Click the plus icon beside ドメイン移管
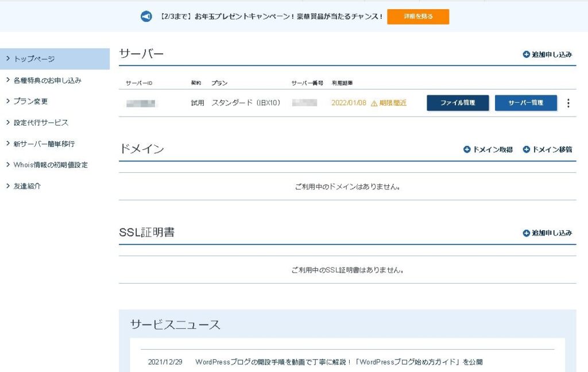The width and height of the screenshot is (588, 372). (526, 149)
